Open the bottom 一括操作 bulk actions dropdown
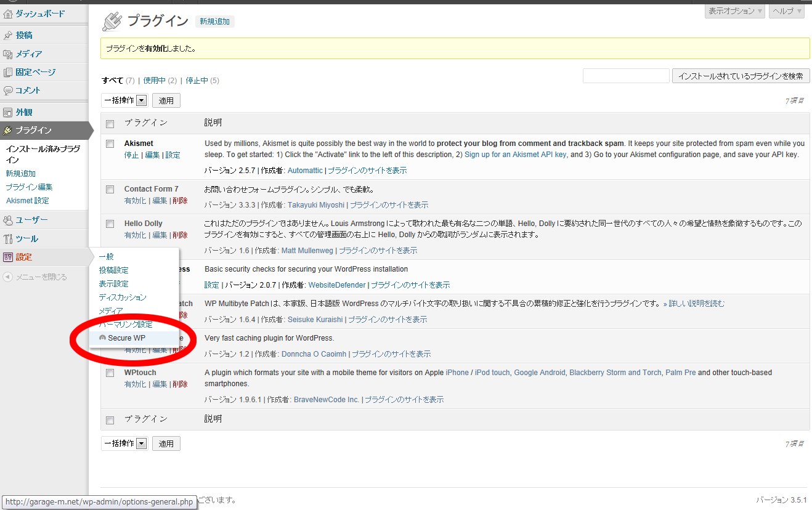 click(124, 443)
